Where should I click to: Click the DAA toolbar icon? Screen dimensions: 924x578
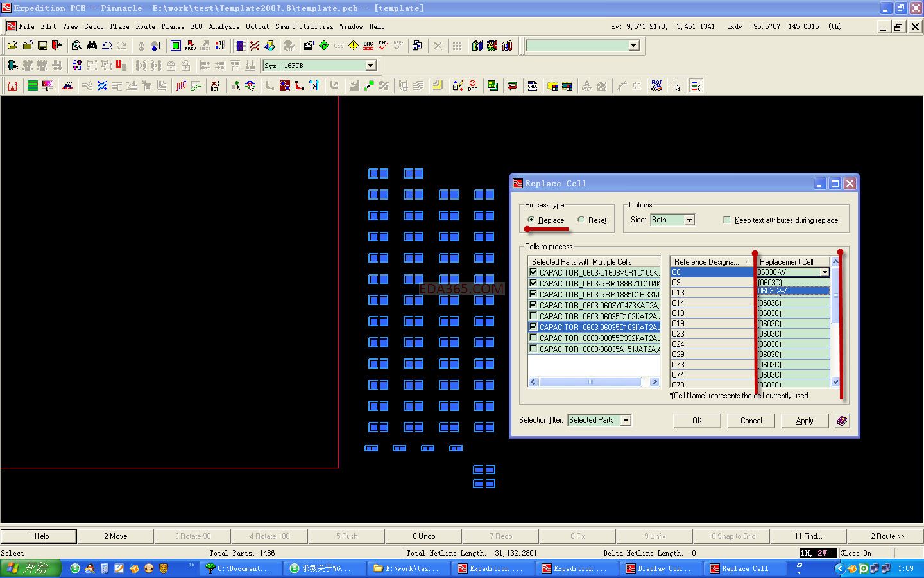[x=473, y=85]
